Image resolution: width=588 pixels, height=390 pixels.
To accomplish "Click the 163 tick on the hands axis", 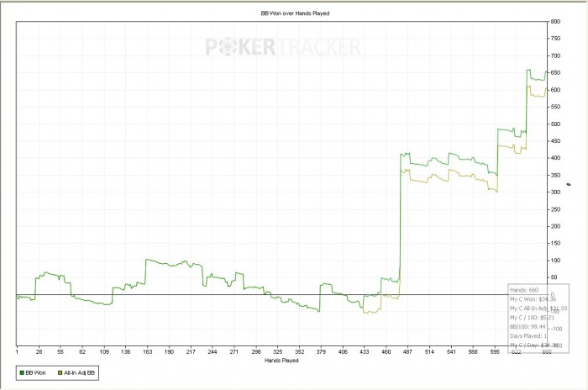I will (147, 351).
